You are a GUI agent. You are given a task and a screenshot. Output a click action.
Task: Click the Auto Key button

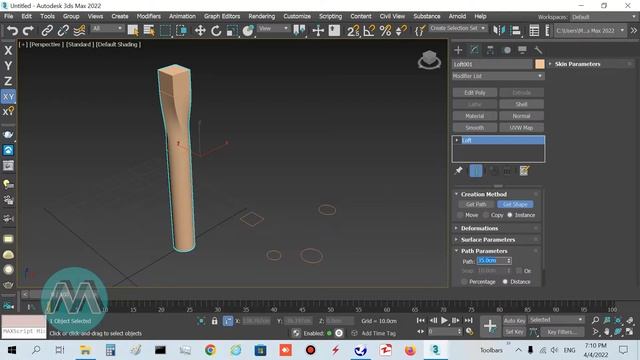point(514,321)
